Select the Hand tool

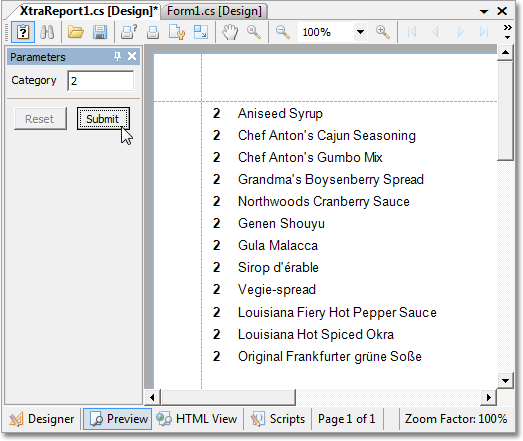[x=230, y=32]
